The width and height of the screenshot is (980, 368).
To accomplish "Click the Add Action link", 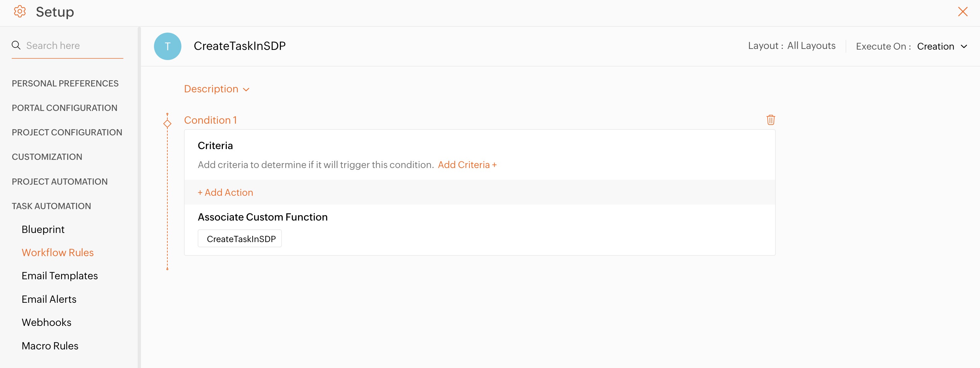I will [225, 192].
